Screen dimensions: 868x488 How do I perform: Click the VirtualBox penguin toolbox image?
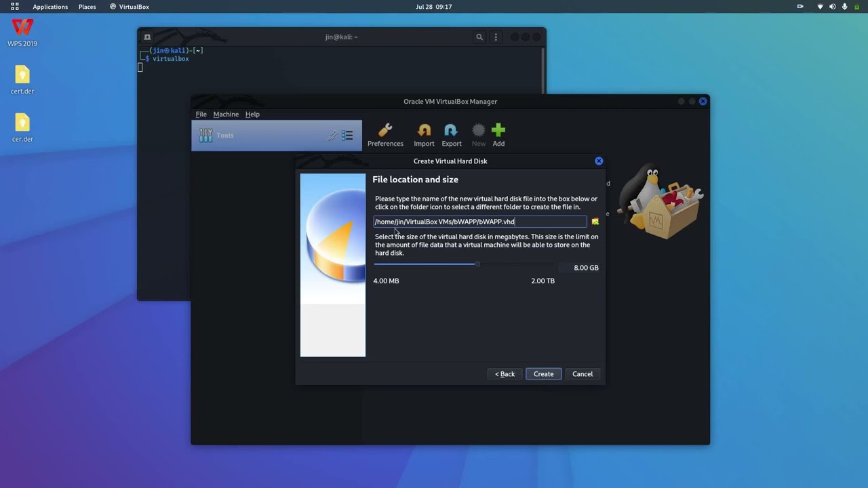point(661,200)
